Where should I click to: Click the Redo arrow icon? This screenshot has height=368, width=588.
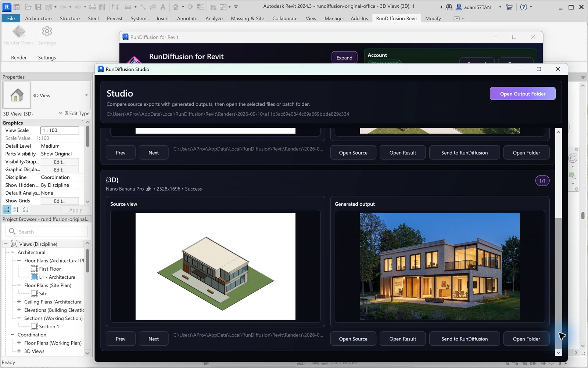pos(78,7)
